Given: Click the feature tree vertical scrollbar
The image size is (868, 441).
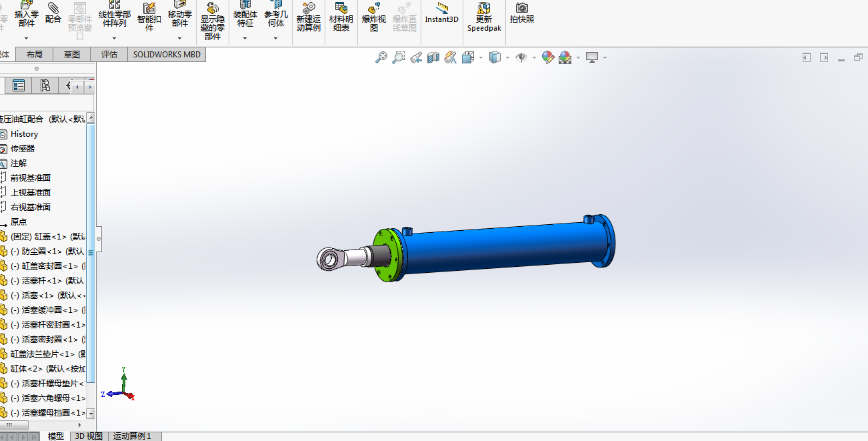Looking at the screenshot, I should (x=91, y=254).
